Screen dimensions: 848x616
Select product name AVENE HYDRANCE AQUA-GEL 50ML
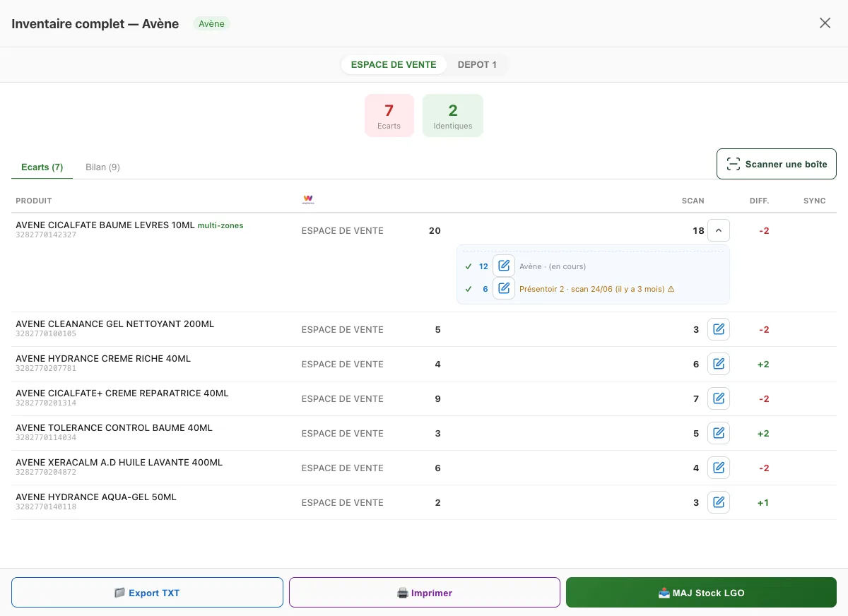coord(96,497)
